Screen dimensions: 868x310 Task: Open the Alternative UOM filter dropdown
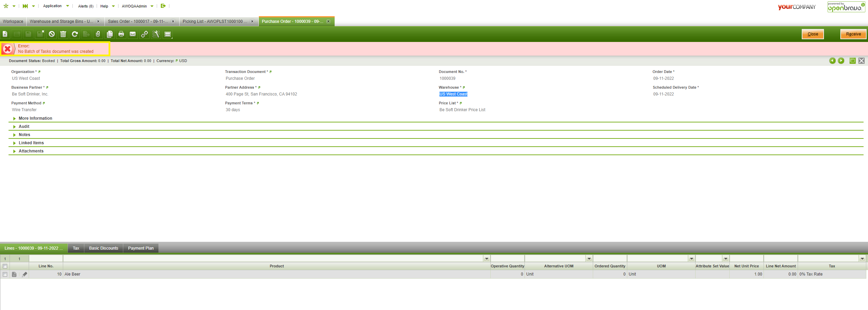pos(589,259)
